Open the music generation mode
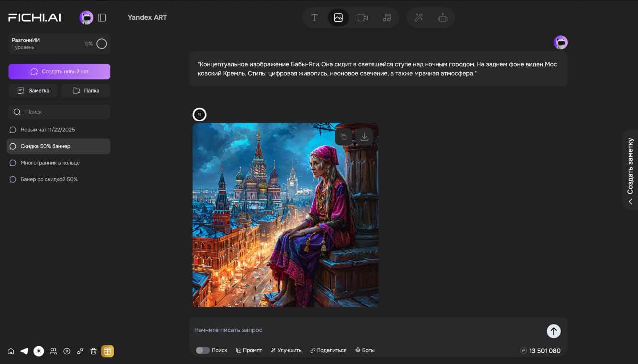 [387, 18]
